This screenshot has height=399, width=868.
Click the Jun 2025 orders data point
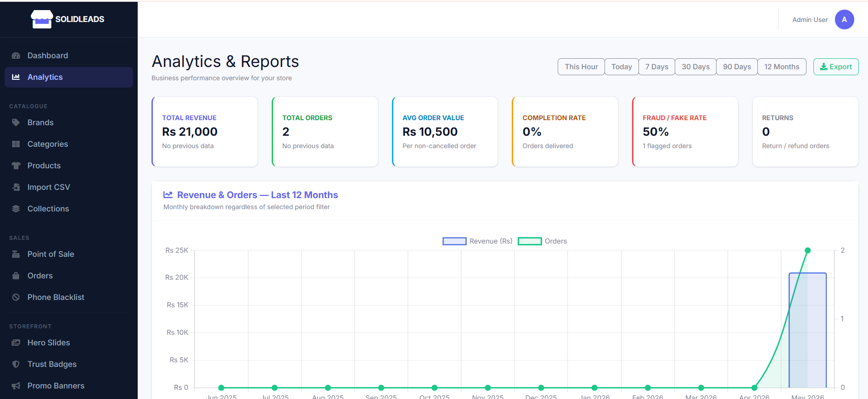coord(221,388)
